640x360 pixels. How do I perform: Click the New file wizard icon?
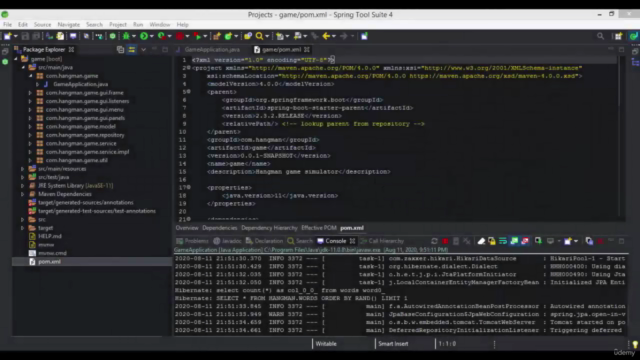coord(8,36)
